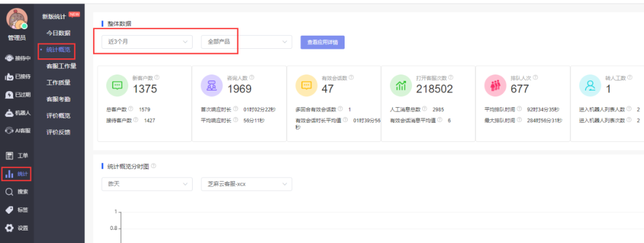644x243 pixels.
Task: Open 今日数据 menu item
Action: coord(58,33)
